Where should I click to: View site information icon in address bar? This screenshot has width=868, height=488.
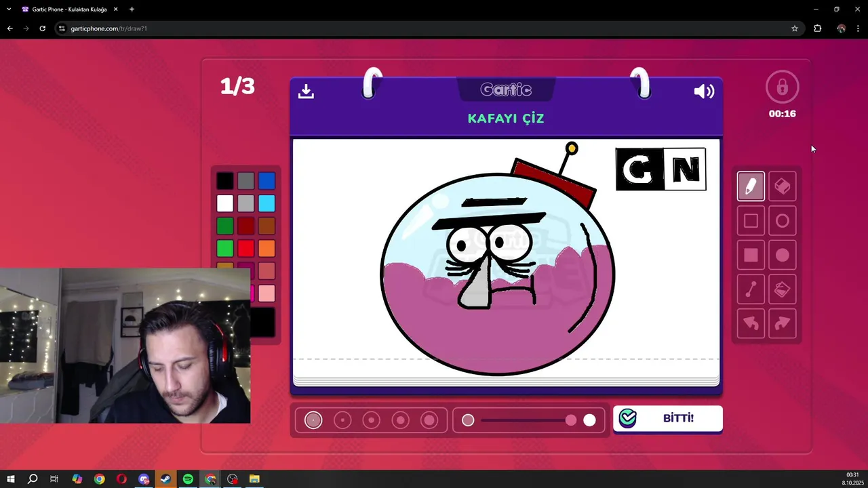pyautogui.click(x=62, y=28)
